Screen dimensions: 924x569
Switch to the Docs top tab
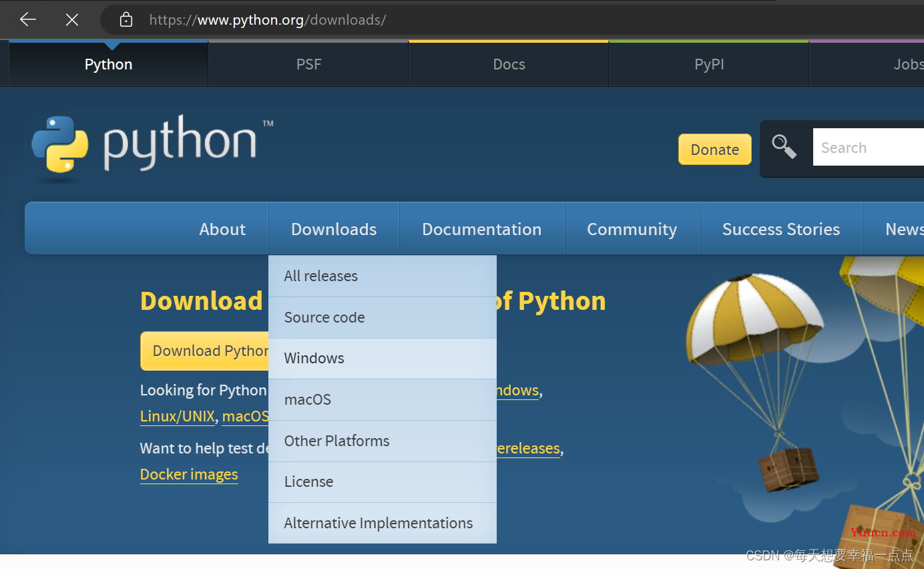pos(509,64)
